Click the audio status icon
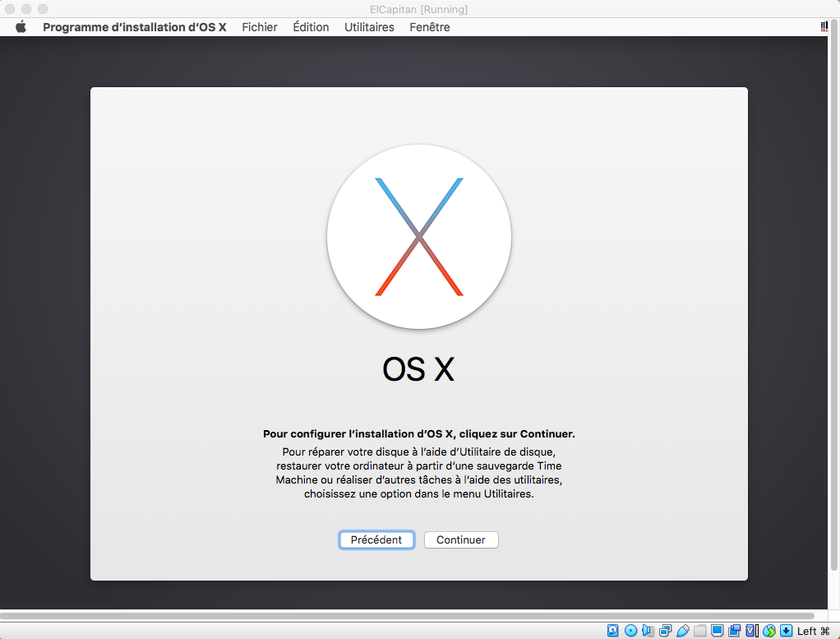This screenshot has width=840, height=639. click(x=648, y=631)
